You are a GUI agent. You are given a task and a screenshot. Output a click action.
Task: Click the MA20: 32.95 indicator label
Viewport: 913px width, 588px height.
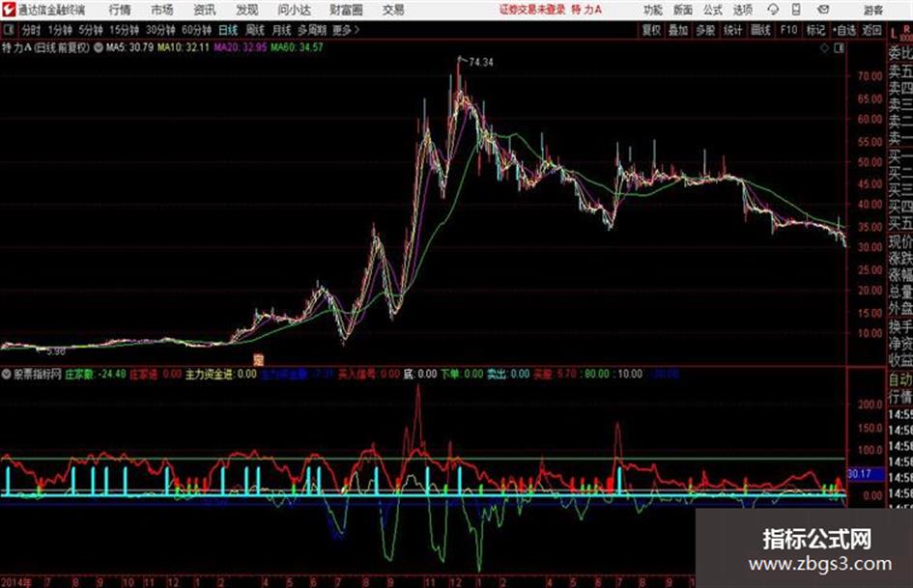coord(240,47)
